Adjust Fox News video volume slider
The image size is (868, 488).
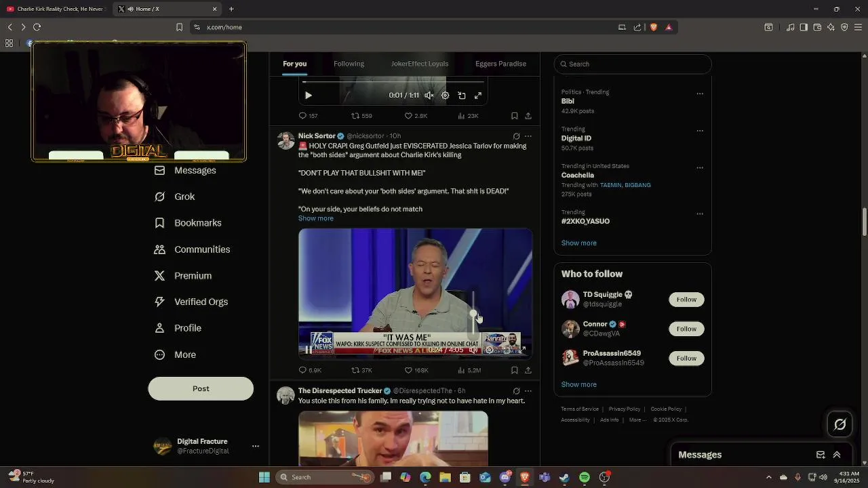point(473,312)
